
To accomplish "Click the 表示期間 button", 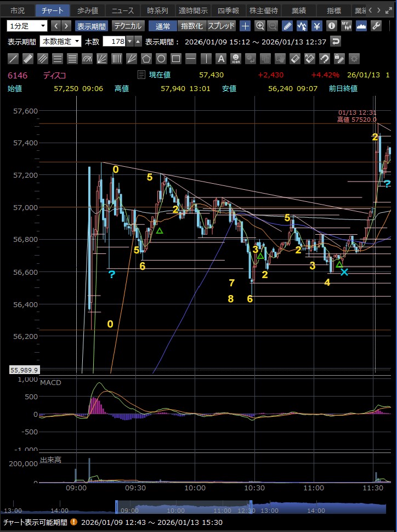I will pos(92,26).
